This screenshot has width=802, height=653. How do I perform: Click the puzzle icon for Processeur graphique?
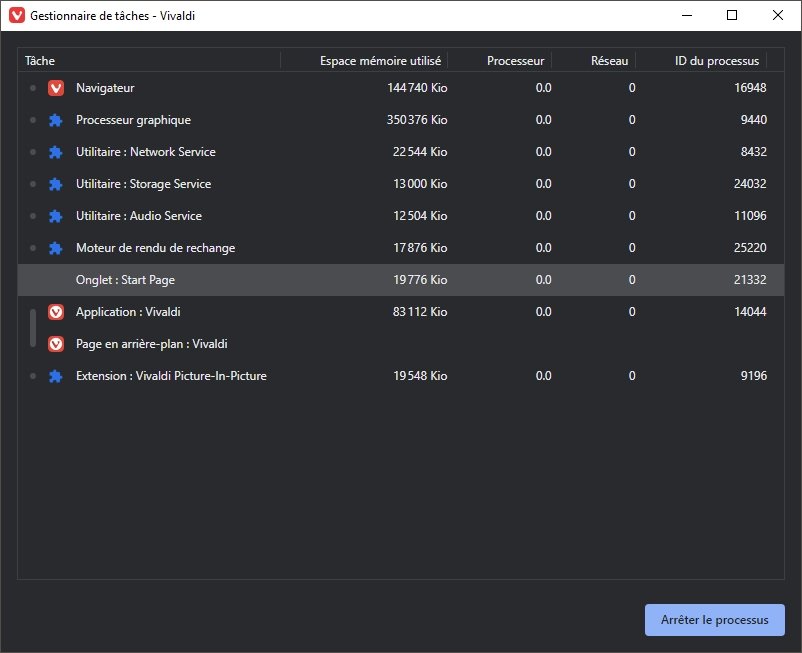click(x=56, y=120)
